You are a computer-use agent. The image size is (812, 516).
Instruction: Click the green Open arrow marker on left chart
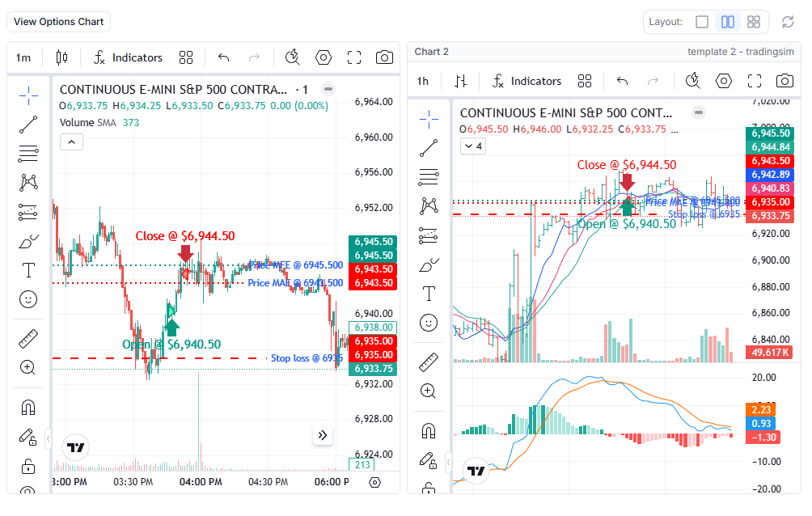[x=171, y=328]
